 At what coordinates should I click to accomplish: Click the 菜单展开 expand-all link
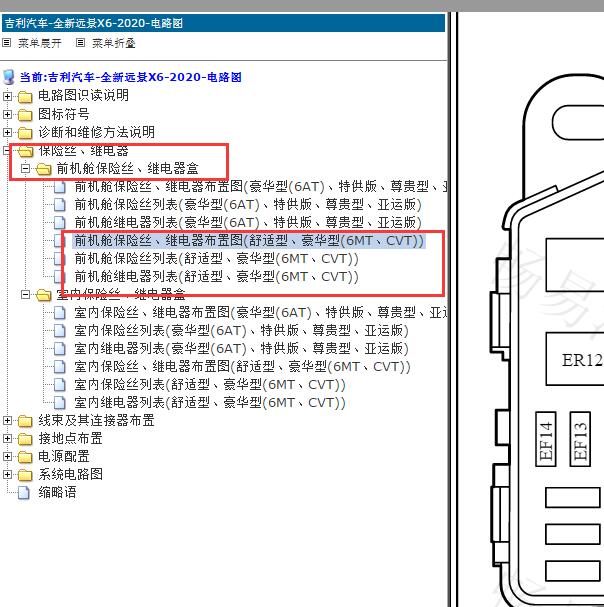[x=39, y=43]
